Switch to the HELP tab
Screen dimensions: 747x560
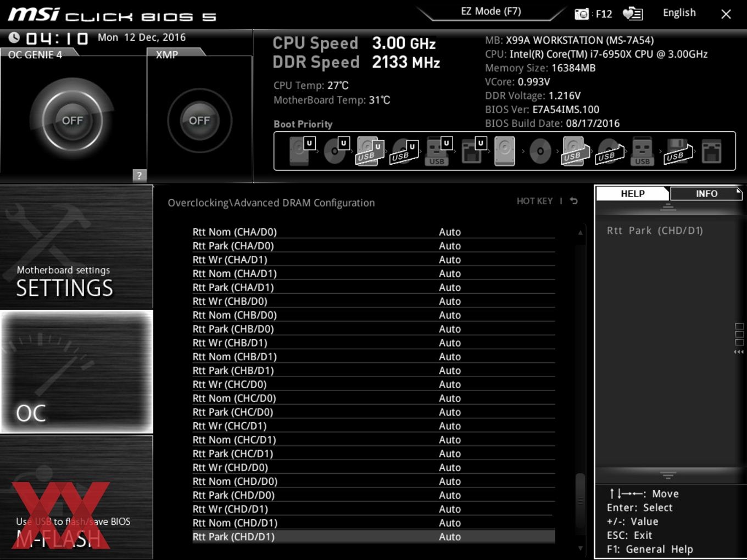pyautogui.click(x=633, y=193)
